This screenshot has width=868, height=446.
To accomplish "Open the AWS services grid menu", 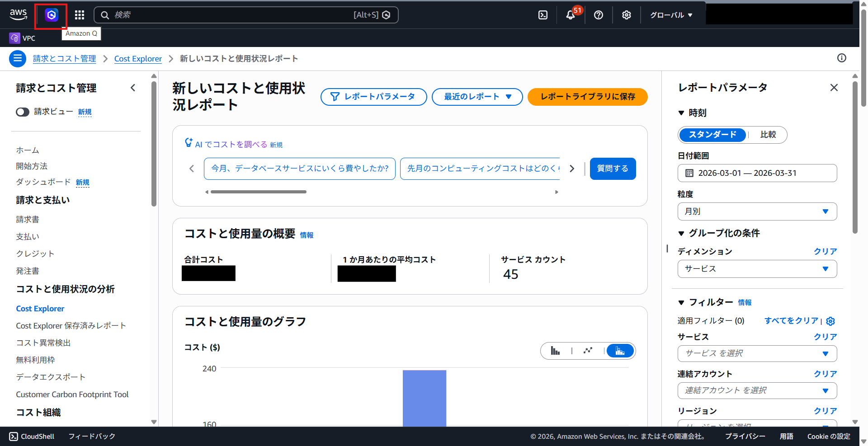I will click(x=79, y=14).
